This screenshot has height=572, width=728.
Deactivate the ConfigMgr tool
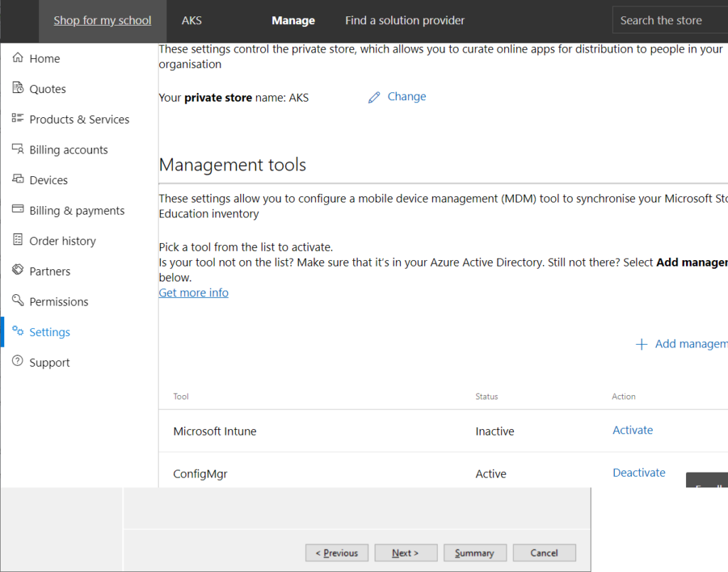coord(639,473)
